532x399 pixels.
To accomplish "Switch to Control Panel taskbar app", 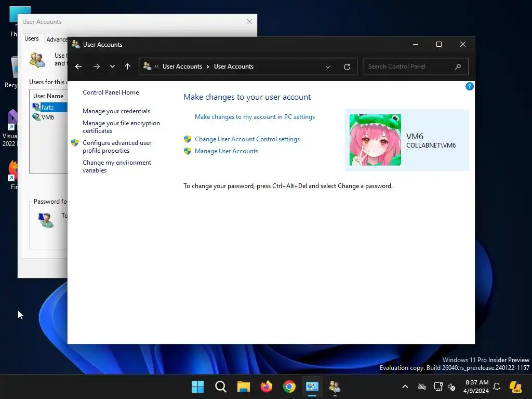I will pos(312,387).
